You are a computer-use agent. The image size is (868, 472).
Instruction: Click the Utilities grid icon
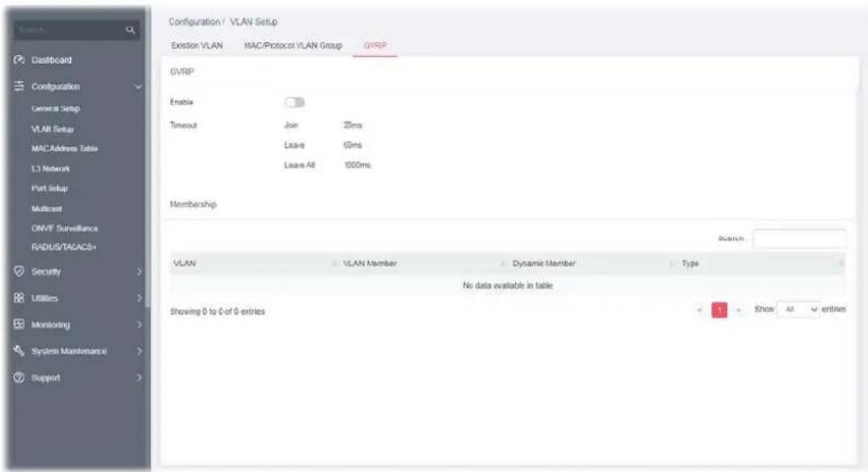[x=19, y=297]
